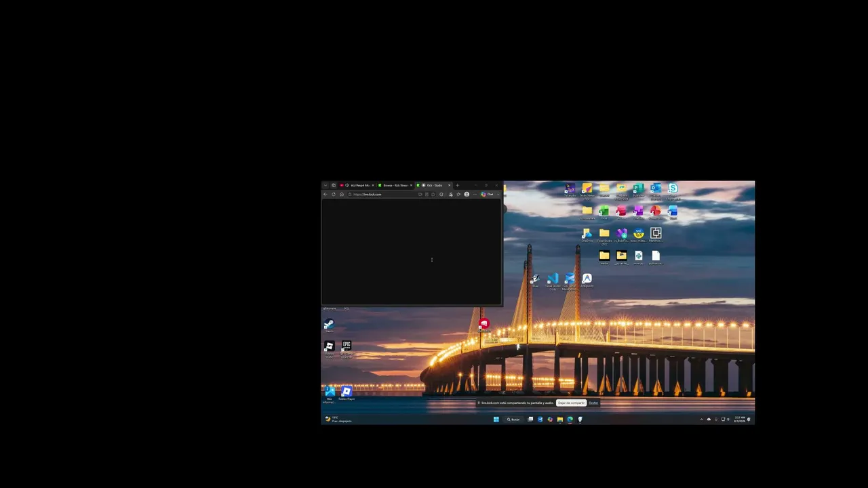868x488 pixels.
Task: Open the vs_BuildTools installer icon
Action: (621, 235)
